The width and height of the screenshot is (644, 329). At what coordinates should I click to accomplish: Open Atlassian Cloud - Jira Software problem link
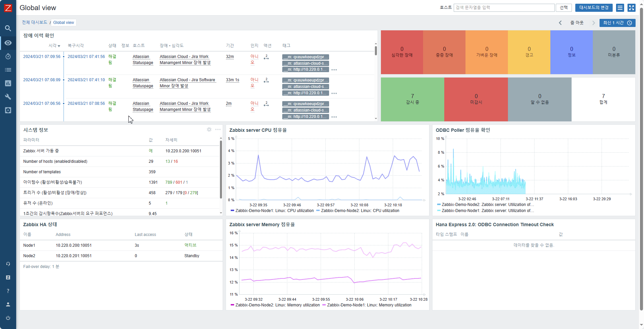(187, 83)
